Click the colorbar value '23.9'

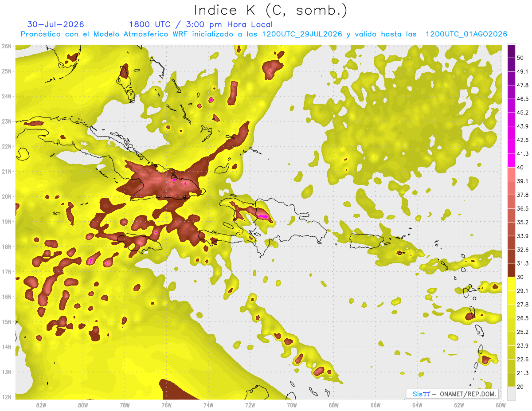(522, 345)
